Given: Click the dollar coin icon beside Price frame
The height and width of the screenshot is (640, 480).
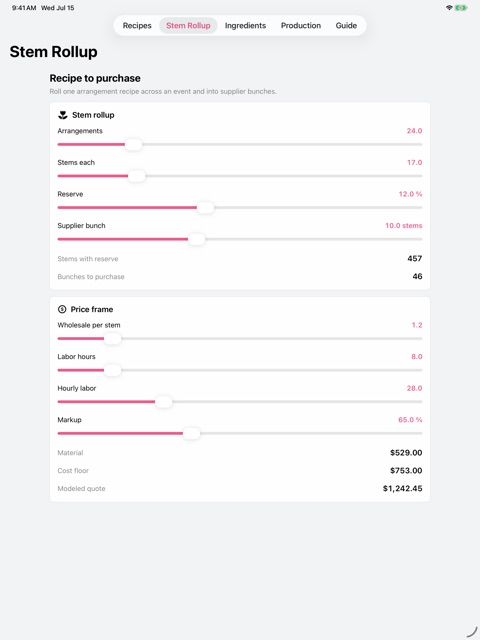Looking at the screenshot, I should [x=62, y=309].
